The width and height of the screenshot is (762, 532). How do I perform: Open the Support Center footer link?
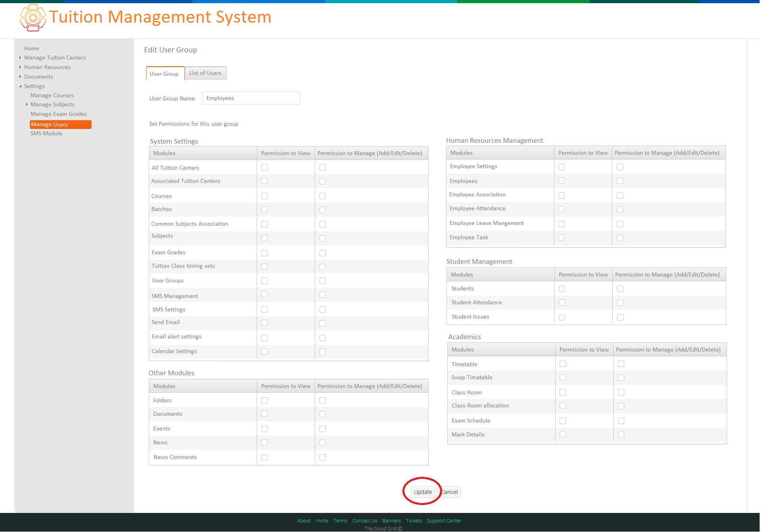[x=444, y=521]
